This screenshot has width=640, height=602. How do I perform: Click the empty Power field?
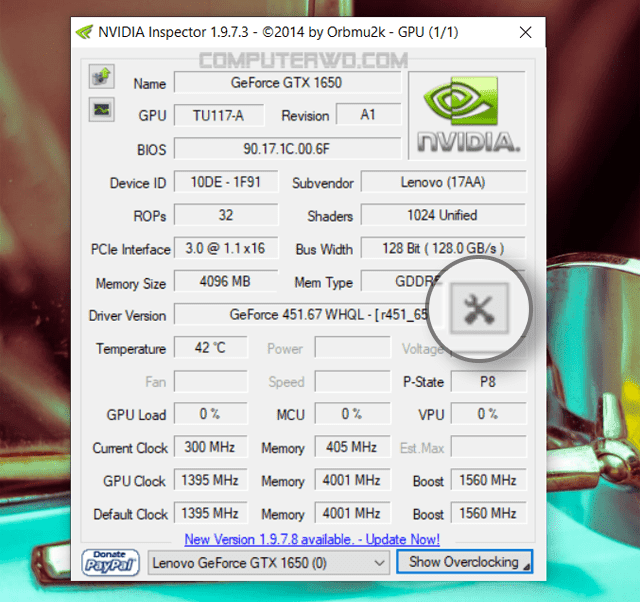pyautogui.click(x=353, y=348)
